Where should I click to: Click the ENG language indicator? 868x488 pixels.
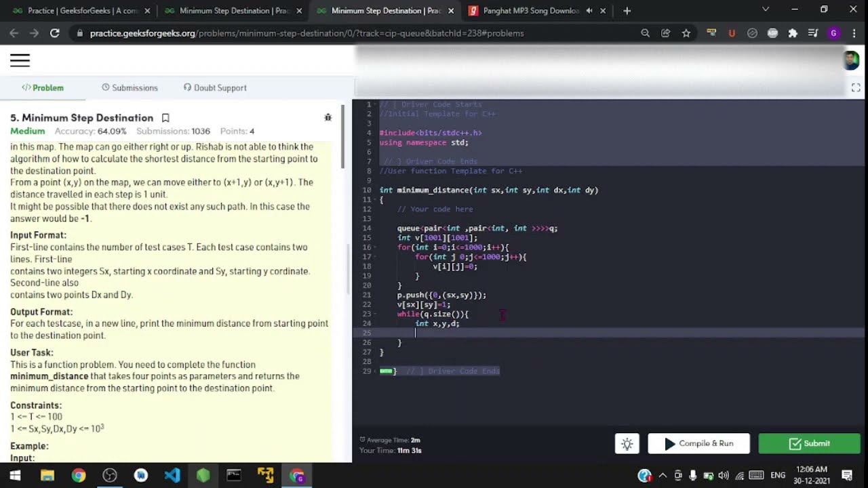pos(778,475)
